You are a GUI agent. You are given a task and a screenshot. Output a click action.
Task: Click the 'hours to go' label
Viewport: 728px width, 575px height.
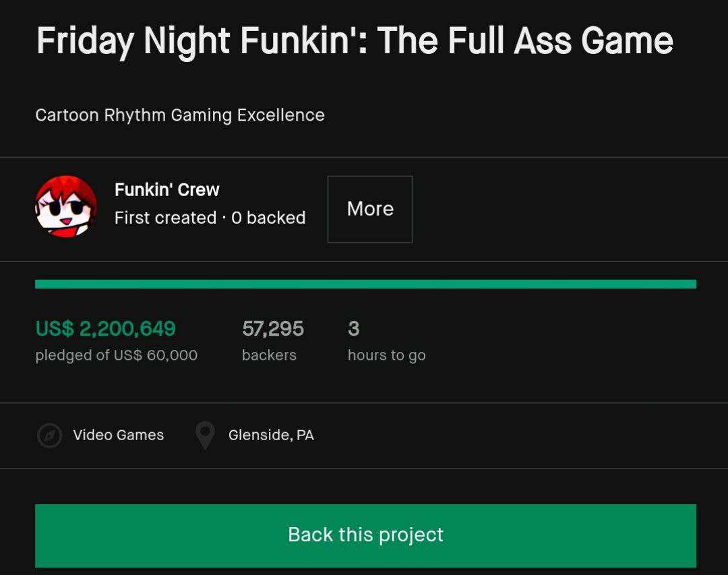pos(386,355)
